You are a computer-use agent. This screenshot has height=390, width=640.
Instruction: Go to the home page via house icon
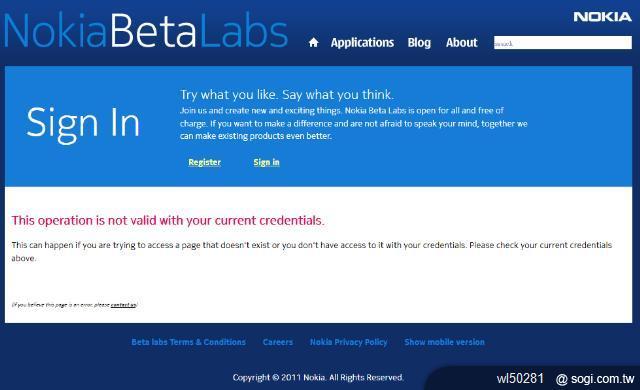pos(313,42)
